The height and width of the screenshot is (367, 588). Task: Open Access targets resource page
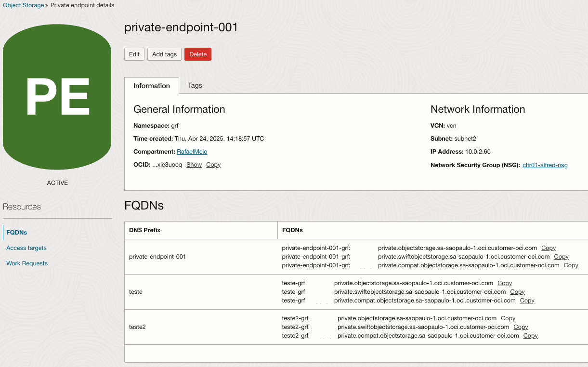tap(26, 248)
